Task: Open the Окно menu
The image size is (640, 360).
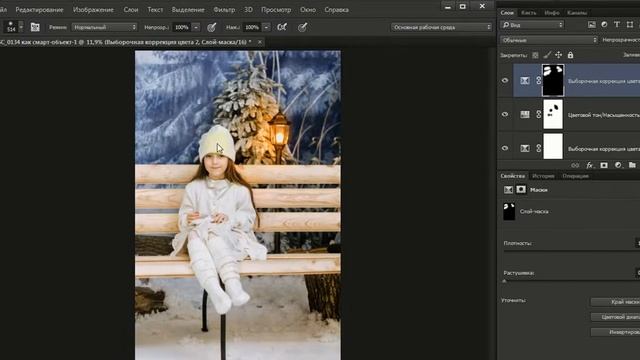Action: 308,9
